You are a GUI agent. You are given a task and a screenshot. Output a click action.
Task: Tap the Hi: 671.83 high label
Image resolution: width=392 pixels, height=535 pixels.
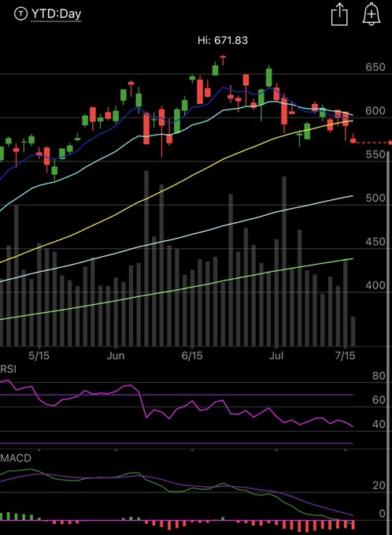coord(223,40)
